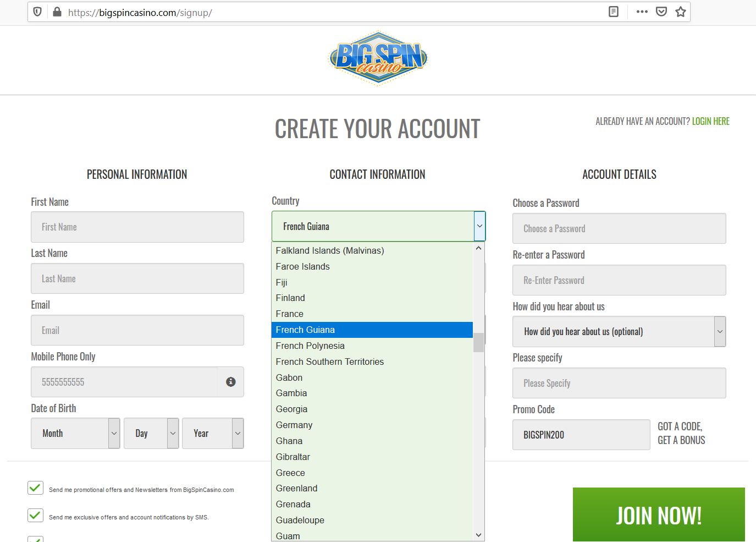This screenshot has height=542, width=756.
Task: Click the Big Spin Casino logo
Action: click(x=378, y=58)
